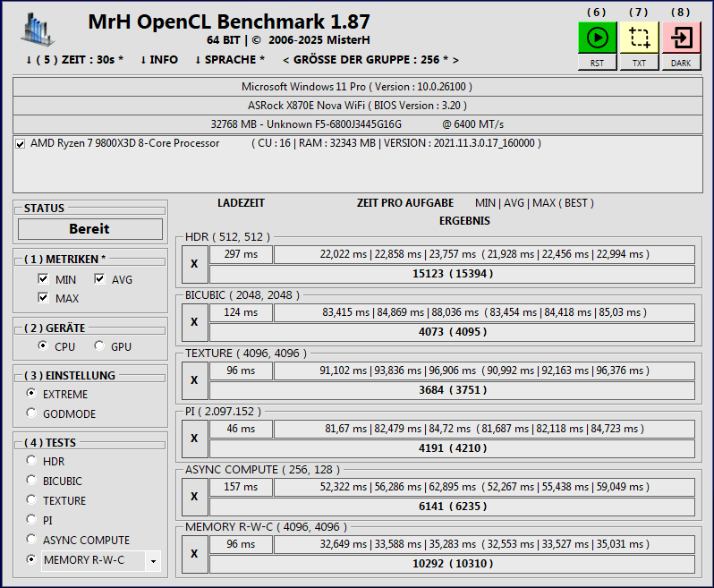The image size is (714, 588).
Task: Click the MrH benchmark logo icon
Action: click(38, 30)
